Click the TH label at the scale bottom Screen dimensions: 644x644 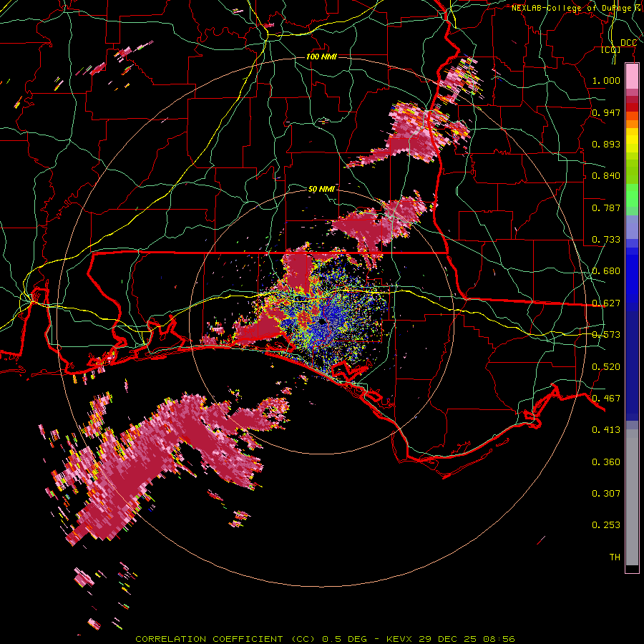pos(615,557)
